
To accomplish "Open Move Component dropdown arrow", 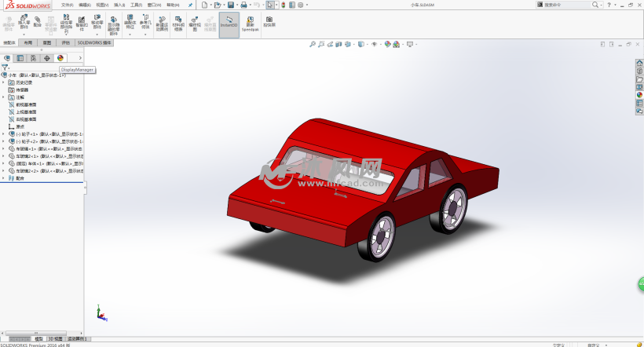I will 97,34.
